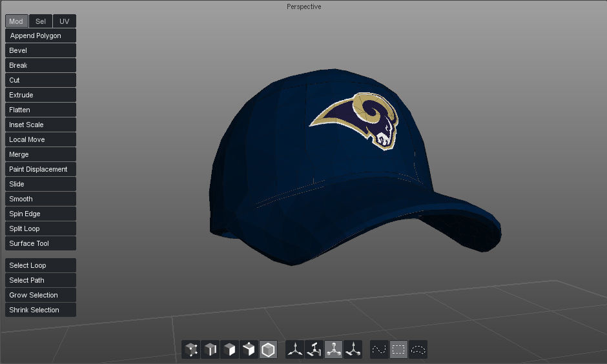Activate the Bevel tool
Viewport: 607px width, 364px height.
click(x=41, y=50)
